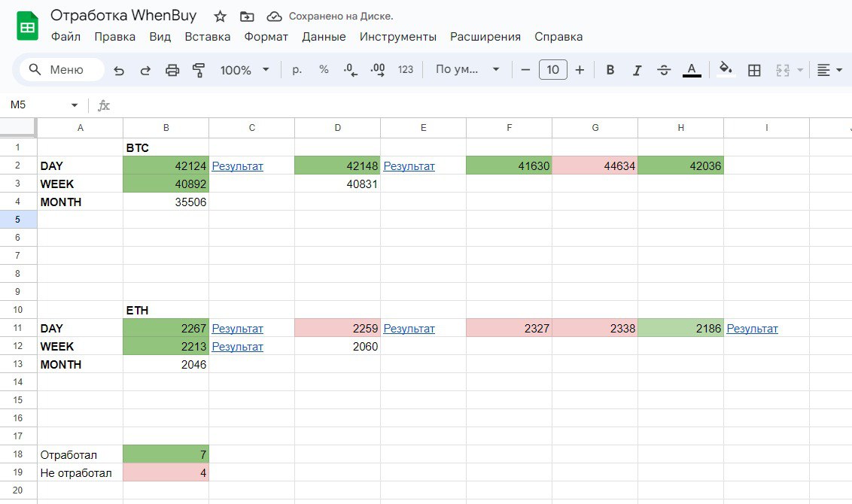Open the horizontal align dropdown
The image size is (852, 504).
(829, 70)
